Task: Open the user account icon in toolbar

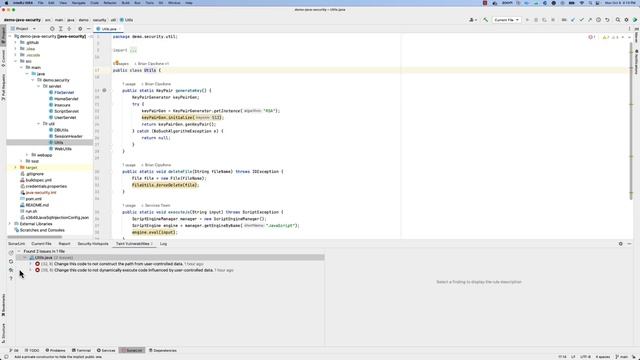Action: coord(473,20)
